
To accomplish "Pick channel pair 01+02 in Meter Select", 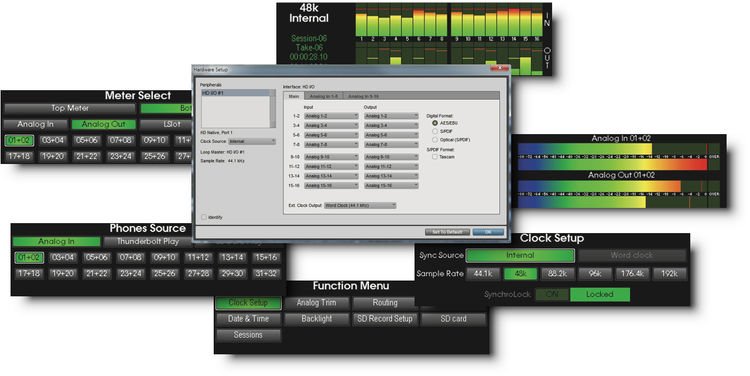I will click(x=19, y=140).
